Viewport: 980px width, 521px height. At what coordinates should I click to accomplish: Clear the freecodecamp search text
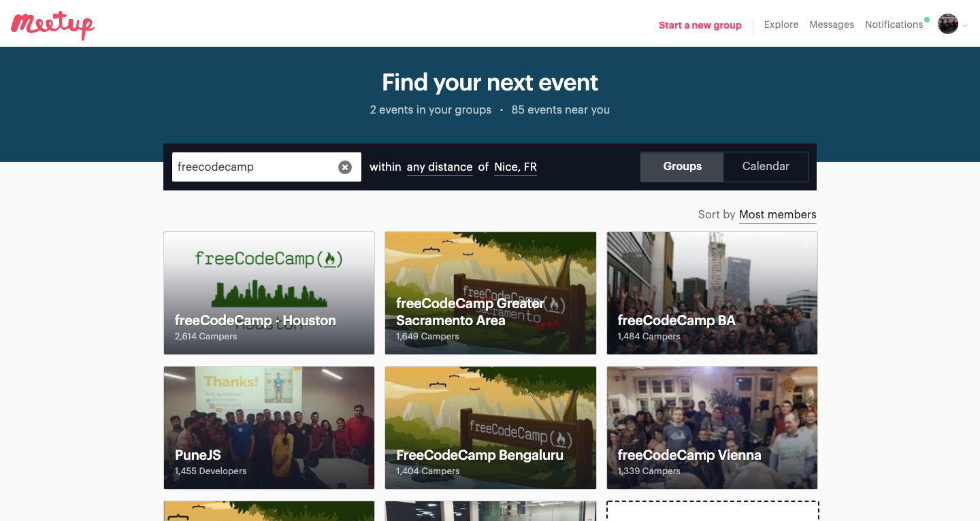pyautogui.click(x=345, y=167)
